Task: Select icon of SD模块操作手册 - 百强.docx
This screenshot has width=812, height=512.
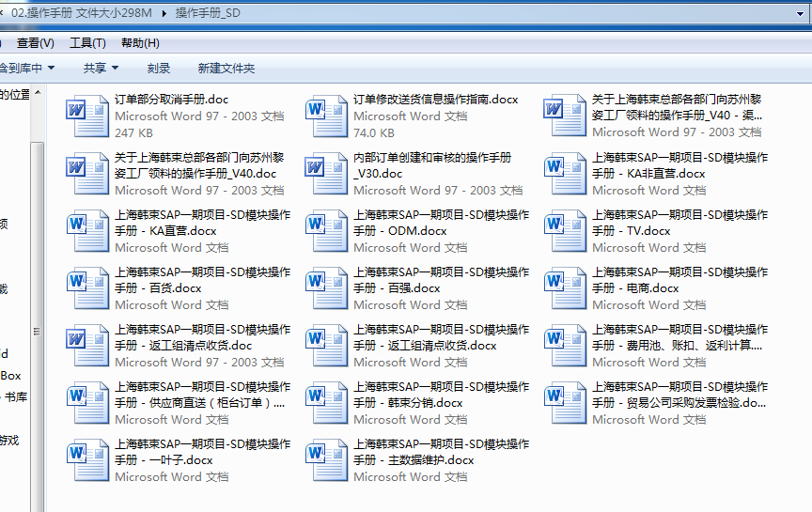Action: 326,288
